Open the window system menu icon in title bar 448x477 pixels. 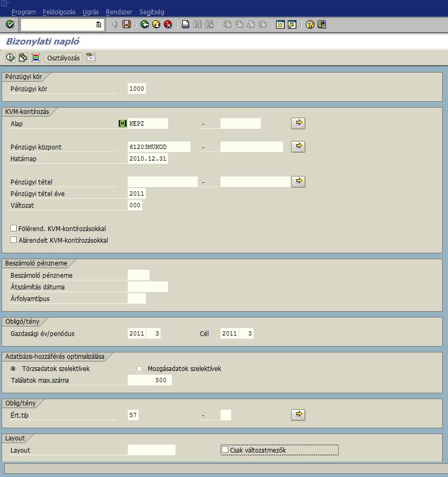pos(5,4)
